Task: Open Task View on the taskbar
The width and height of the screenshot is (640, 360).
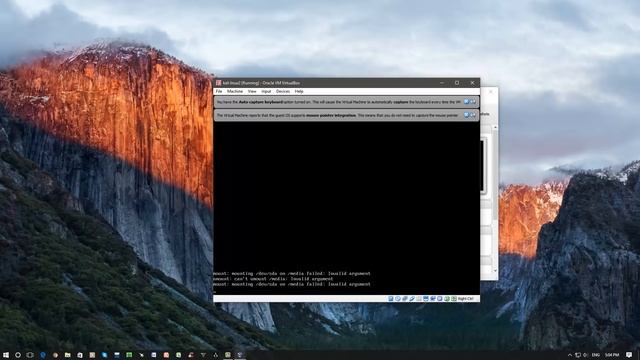Action: point(30,355)
